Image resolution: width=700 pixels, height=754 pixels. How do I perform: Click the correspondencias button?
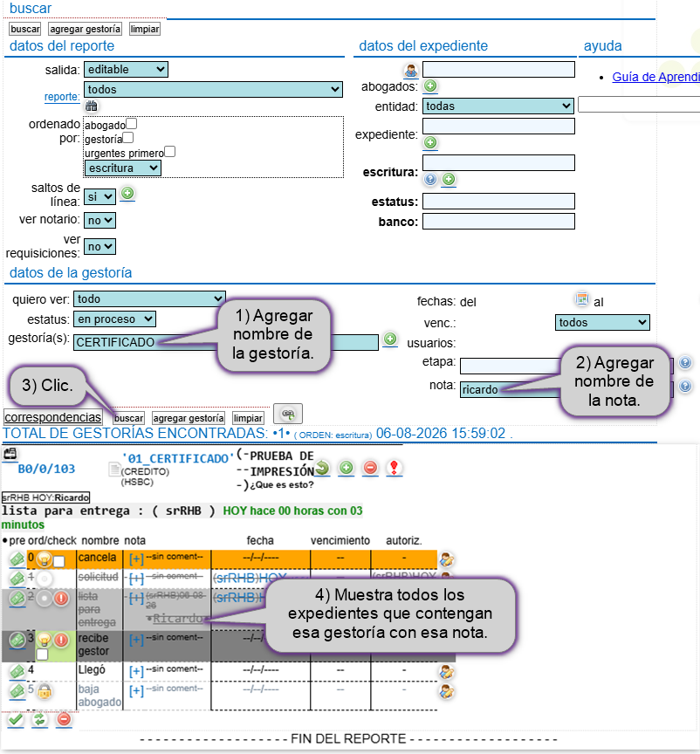tap(53, 417)
